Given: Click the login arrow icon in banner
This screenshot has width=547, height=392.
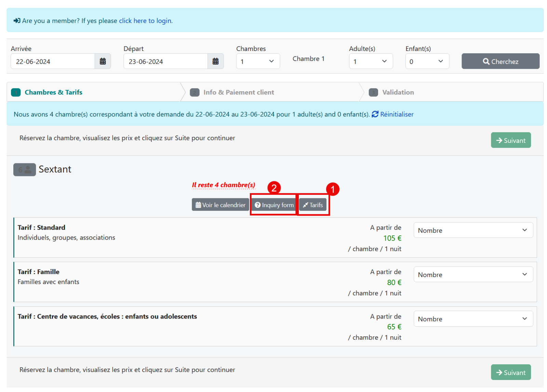Looking at the screenshot, I should click(17, 21).
